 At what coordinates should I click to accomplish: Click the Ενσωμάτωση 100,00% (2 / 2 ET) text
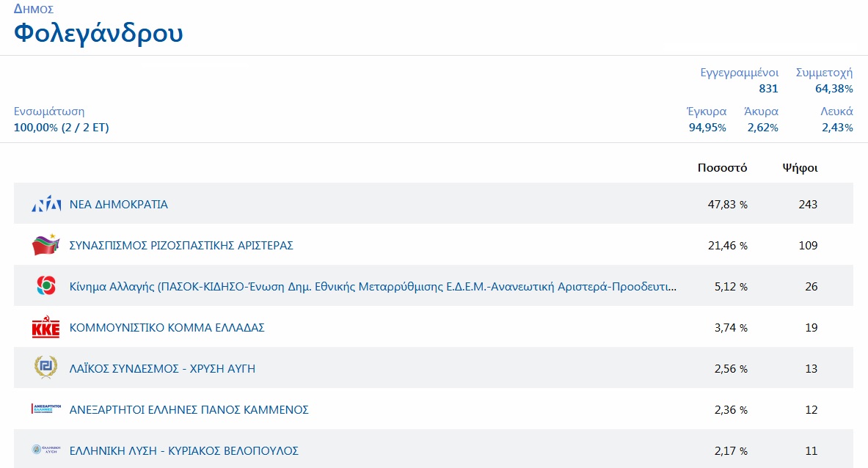[x=61, y=120]
